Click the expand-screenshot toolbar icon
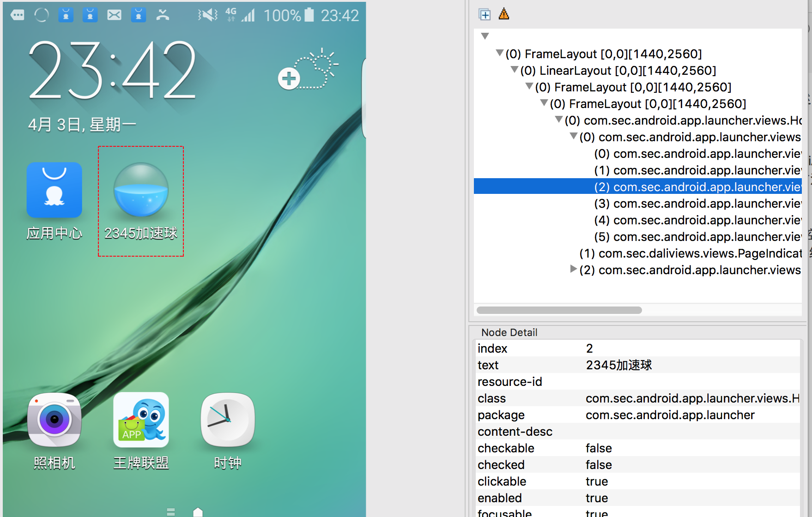This screenshot has height=517, width=812. [485, 14]
